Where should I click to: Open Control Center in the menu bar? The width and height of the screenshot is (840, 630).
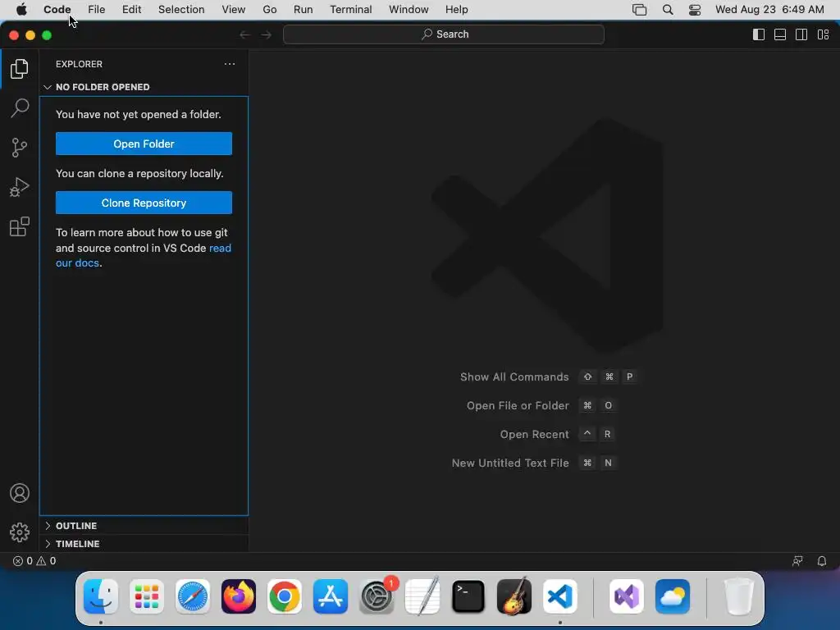tap(695, 10)
